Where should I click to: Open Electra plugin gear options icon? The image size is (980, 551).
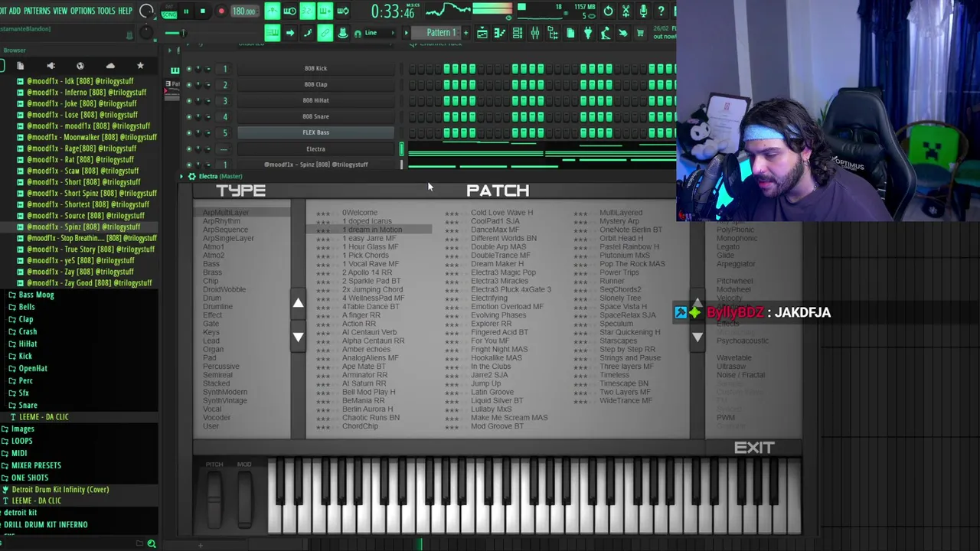click(x=191, y=176)
